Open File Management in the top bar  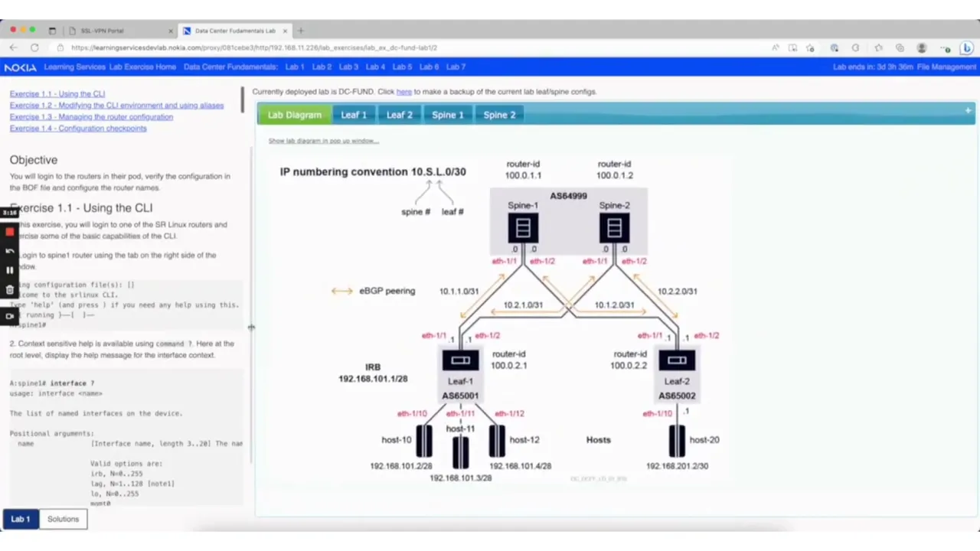946,67
